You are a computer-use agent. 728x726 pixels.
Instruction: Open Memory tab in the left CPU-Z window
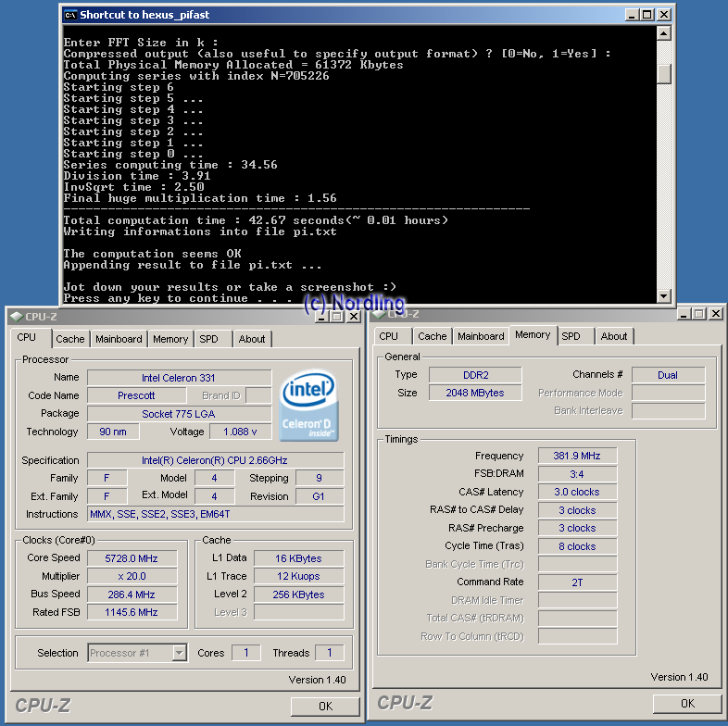(170, 339)
